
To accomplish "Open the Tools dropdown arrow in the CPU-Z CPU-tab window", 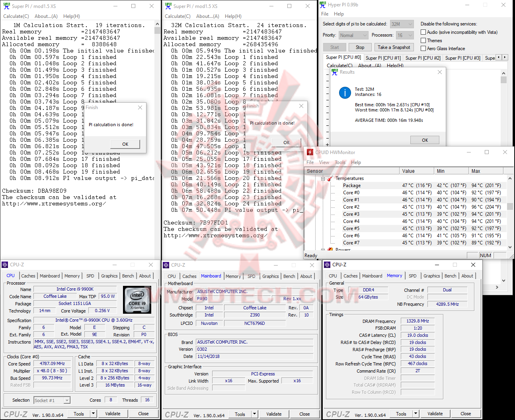I will pyautogui.click(x=93, y=414).
